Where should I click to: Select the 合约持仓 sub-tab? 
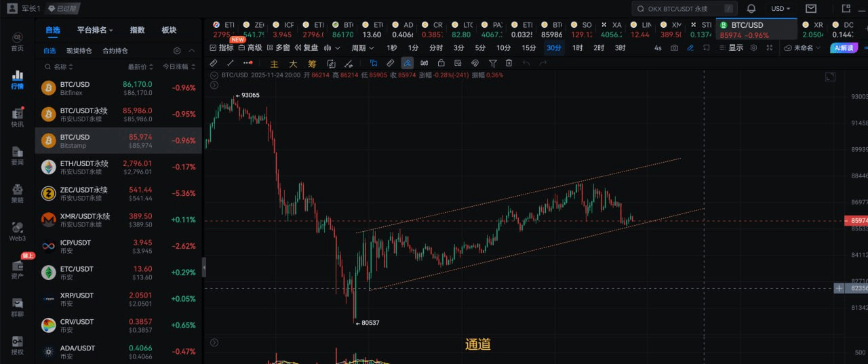coord(115,51)
